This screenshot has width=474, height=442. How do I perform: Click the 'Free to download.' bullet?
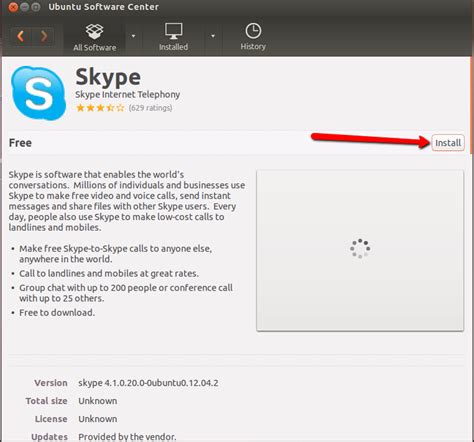57,313
